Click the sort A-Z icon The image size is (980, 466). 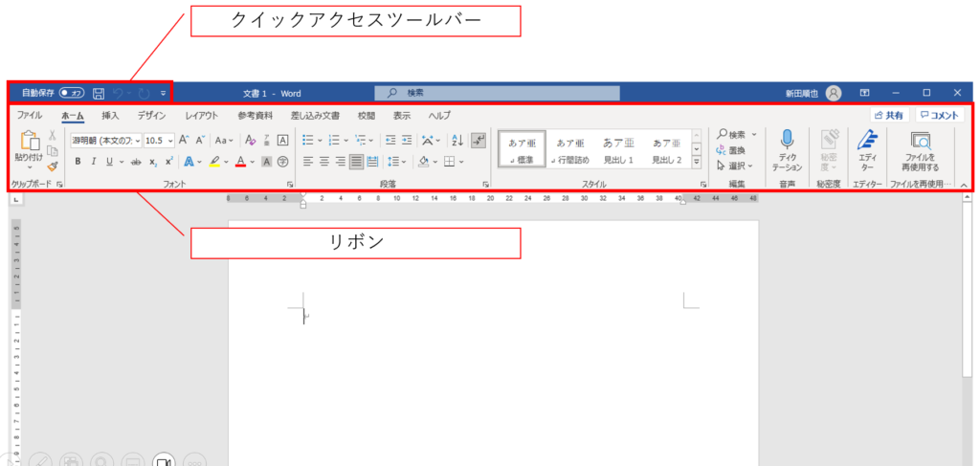tap(457, 140)
